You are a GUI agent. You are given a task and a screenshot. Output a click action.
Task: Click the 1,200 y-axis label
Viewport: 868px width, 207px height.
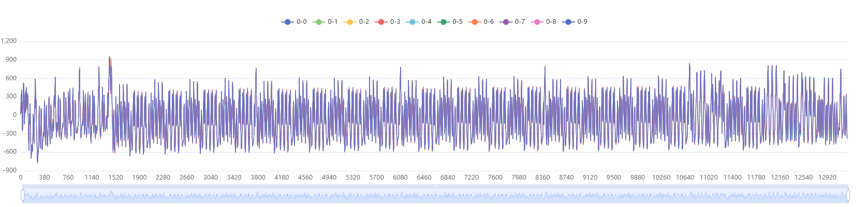click(x=9, y=41)
